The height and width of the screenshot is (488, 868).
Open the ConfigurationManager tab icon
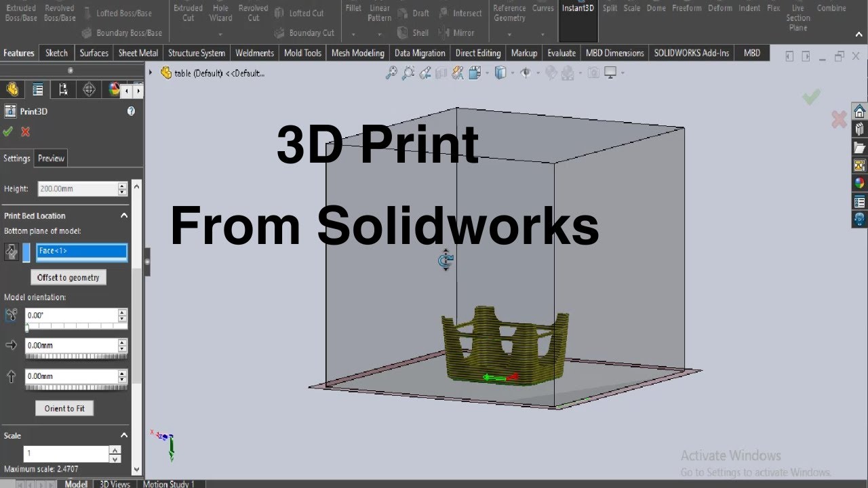point(63,89)
